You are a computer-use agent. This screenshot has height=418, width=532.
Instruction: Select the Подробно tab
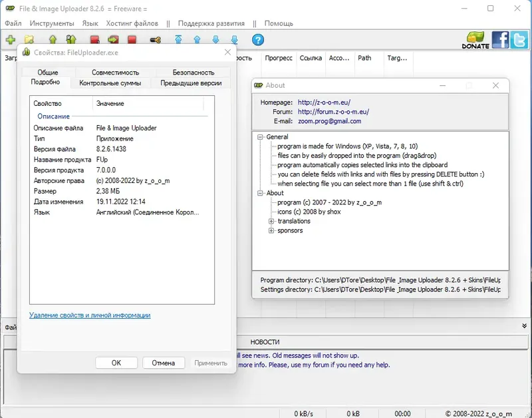[x=45, y=82]
